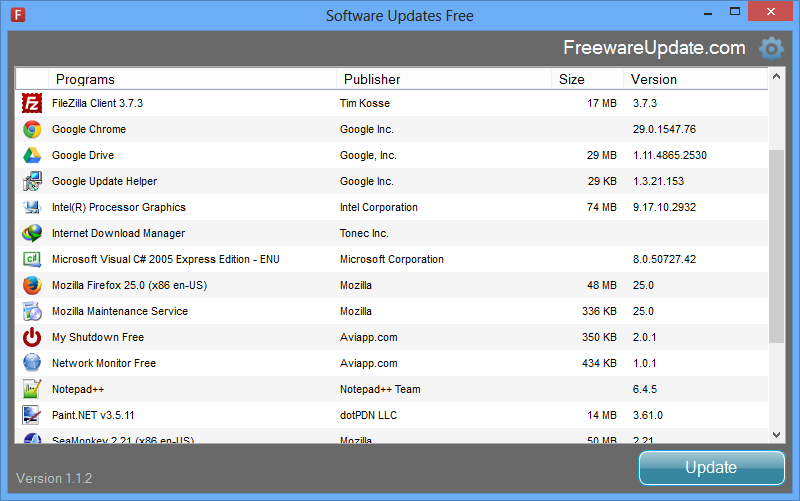Select My Shutdown Free entry
Screen dimensions: 800x501
coord(98,337)
